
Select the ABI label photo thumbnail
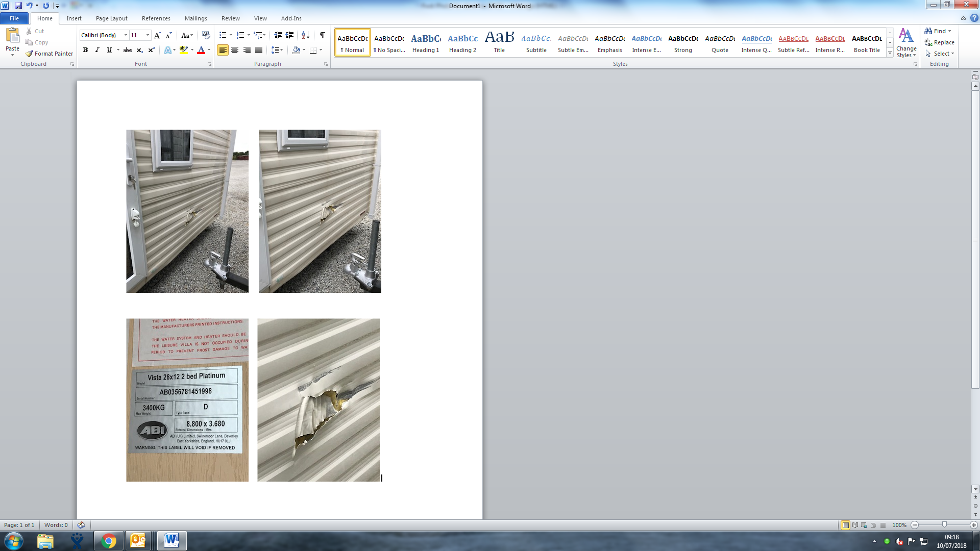coord(187,400)
